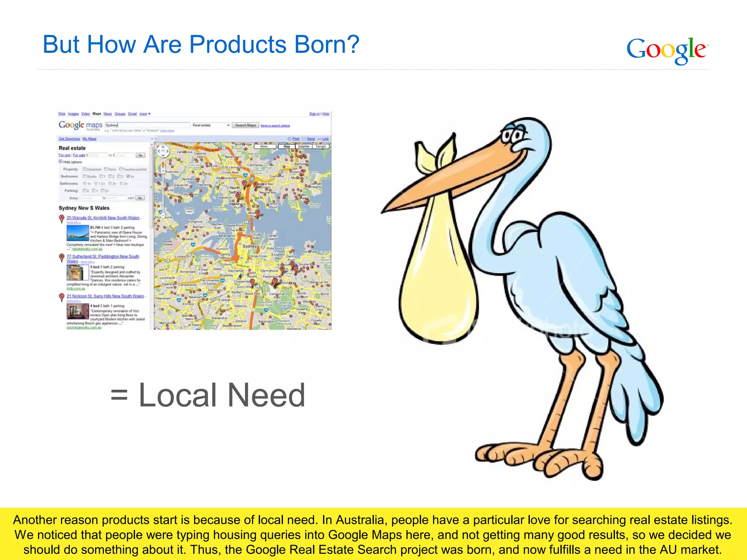
Task: Click Go button next to Area sqm
Action: point(140,198)
